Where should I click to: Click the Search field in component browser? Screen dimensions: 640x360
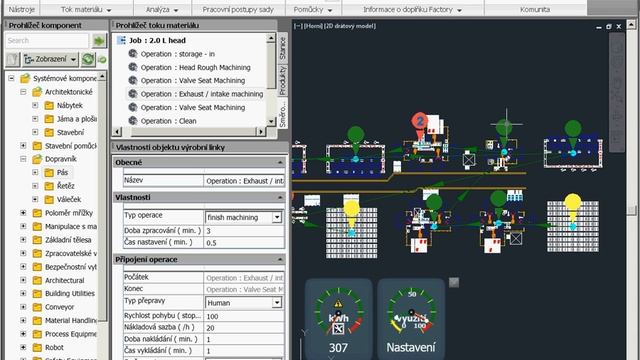click(x=47, y=40)
